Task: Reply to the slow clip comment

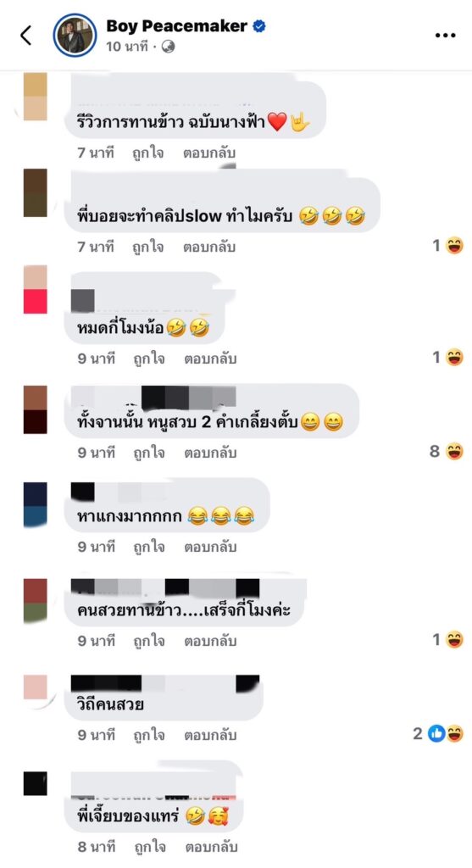Action: click(x=209, y=247)
